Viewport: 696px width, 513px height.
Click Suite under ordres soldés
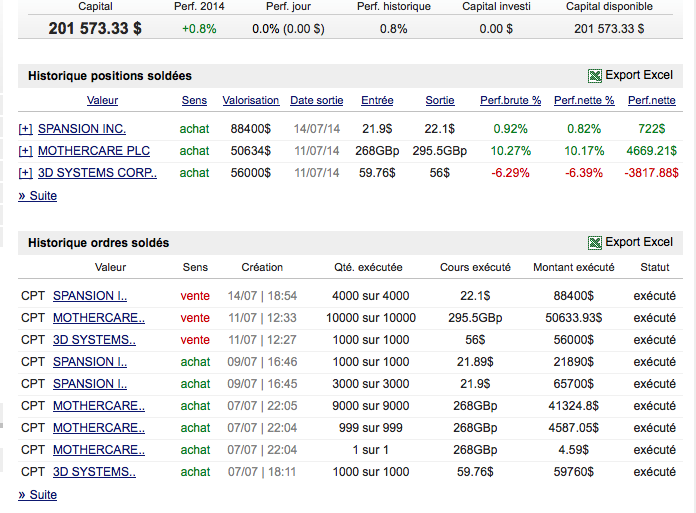pos(38,495)
